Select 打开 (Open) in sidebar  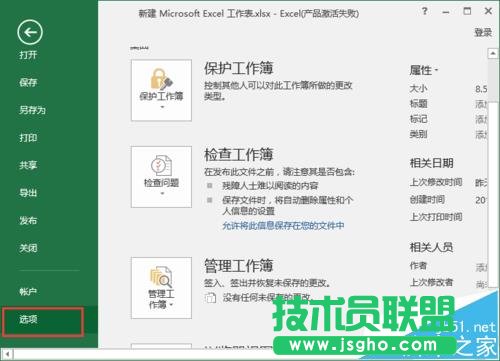[x=28, y=55]
